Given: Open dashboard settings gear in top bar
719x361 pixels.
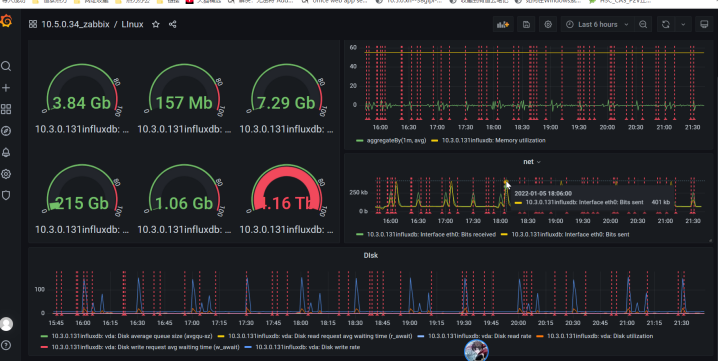Looking at the screenshot, I should click(x=548, y=24).
